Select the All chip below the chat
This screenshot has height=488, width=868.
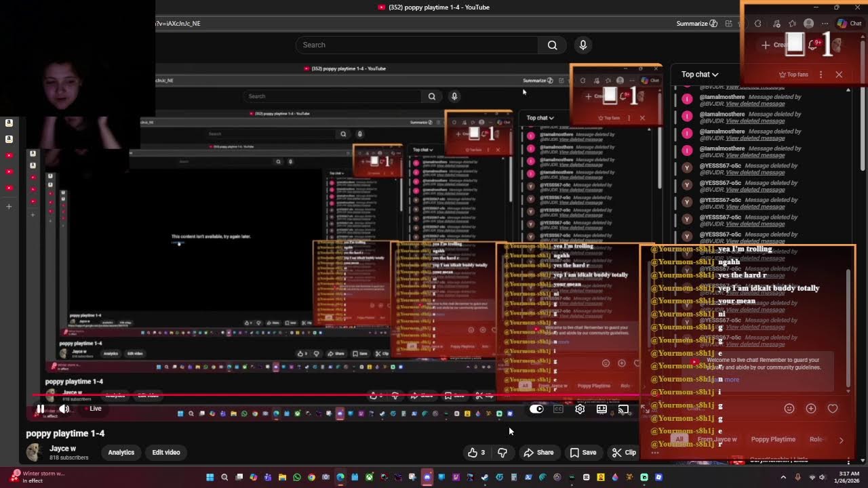point(679,439)
